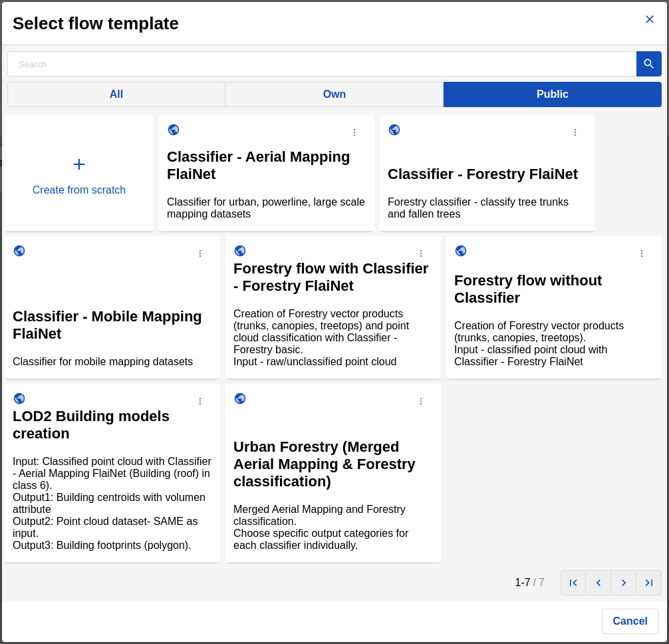The height and width of the screenshot is (644, 669).
Task: Go to first page of templates
Action: pos(573,583)
